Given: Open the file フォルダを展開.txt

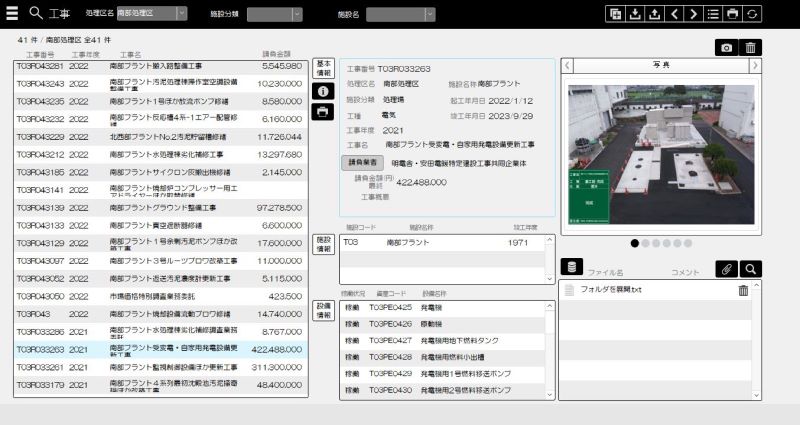Looking at the screenshot, I should [x=611, y=290].
